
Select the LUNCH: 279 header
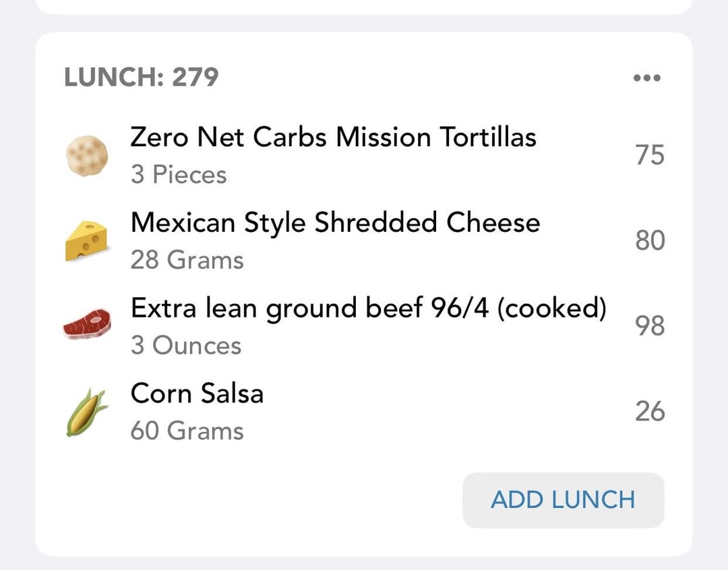(x=141, y=77)
